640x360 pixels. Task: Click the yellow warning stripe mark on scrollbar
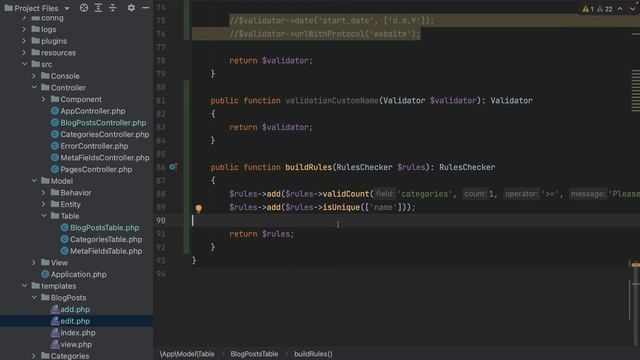(x=636, y=265)
